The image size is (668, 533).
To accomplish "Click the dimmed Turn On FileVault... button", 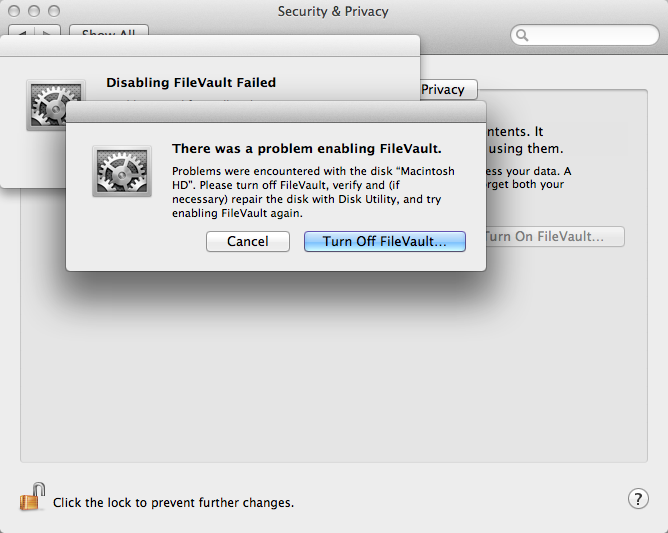I will click(552, 237).
